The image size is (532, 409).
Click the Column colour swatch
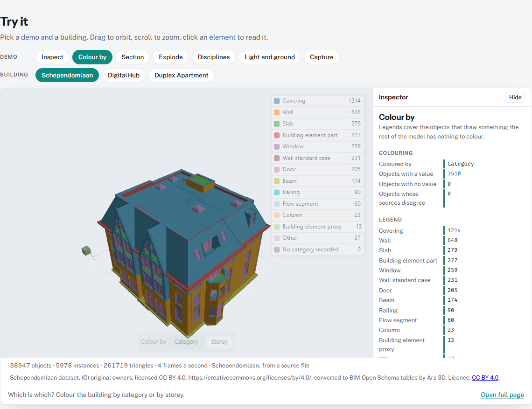pos(277,215)
